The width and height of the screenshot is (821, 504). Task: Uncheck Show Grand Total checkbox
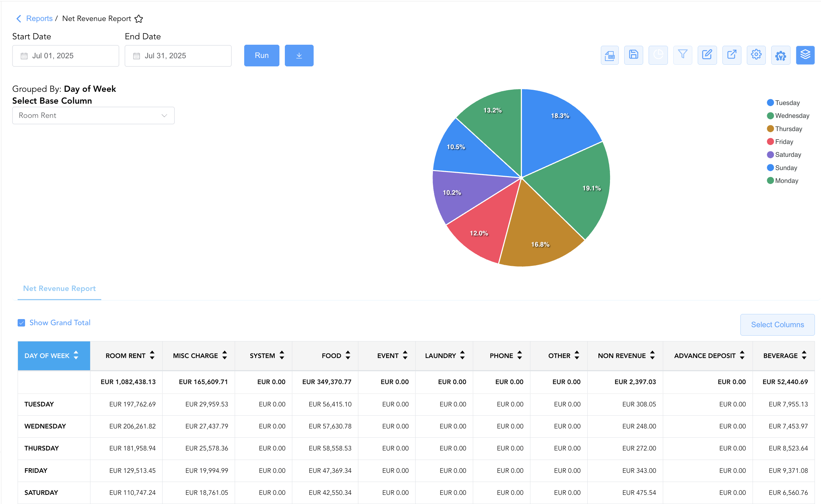pyautogui.click(x=21, y=323)
